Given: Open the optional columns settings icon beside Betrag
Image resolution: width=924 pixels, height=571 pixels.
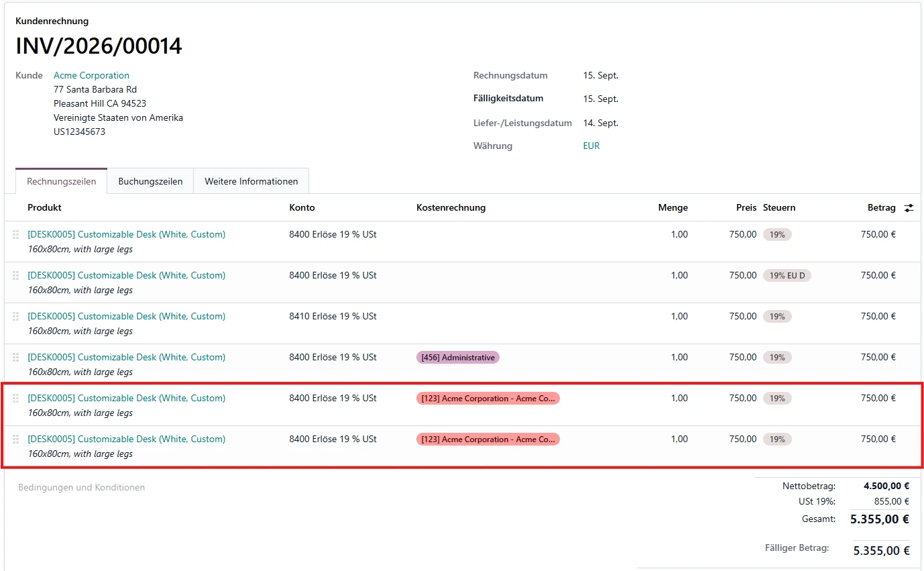Looking at the screenshot, I should [909, 208].
